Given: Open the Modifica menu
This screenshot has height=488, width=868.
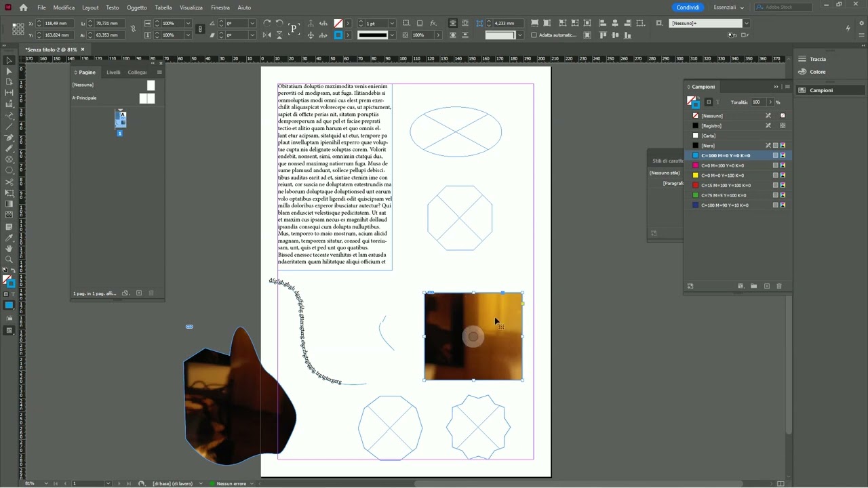Looking at the screenshot, I should [x=64, y=7].
